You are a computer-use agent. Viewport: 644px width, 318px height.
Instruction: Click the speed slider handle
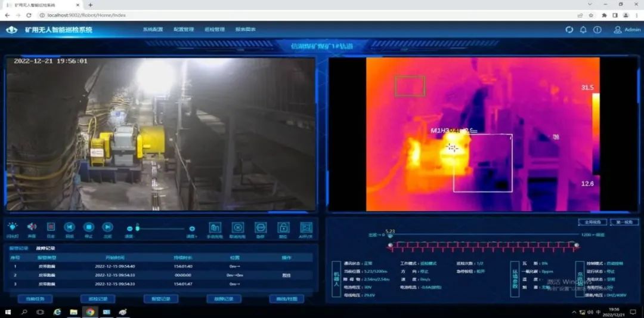click(138, 227)
